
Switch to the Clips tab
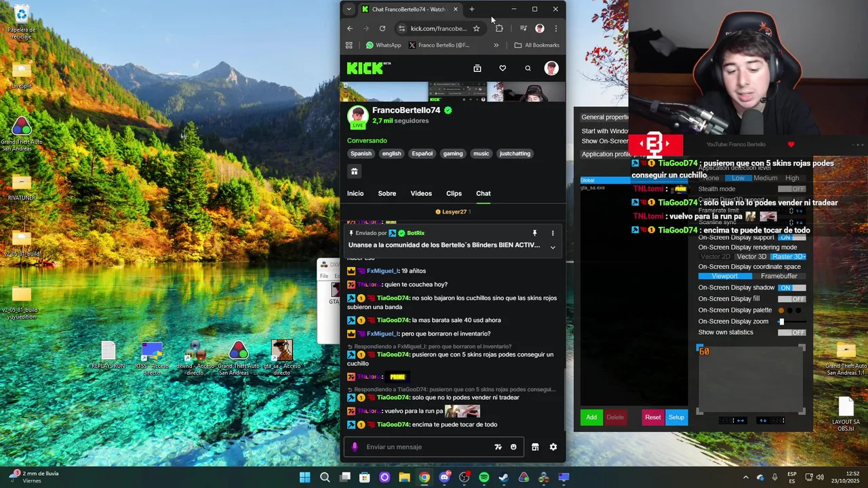click(x=454, y=193)
